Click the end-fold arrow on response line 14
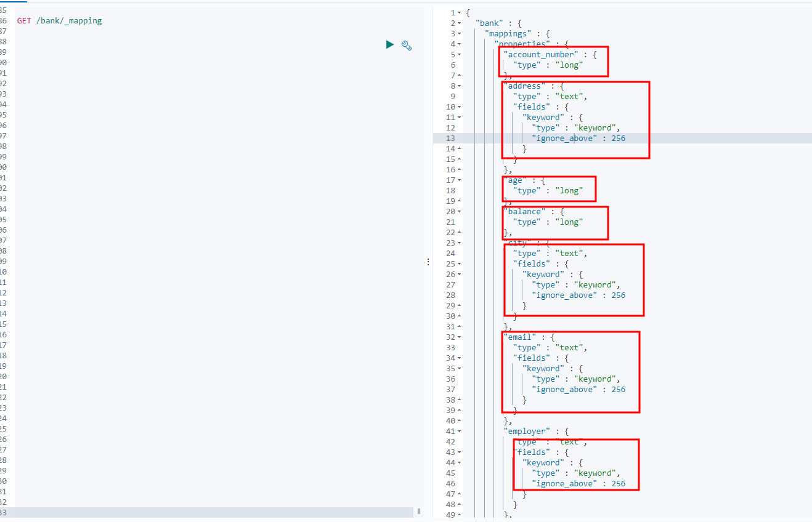 (459, 149)
